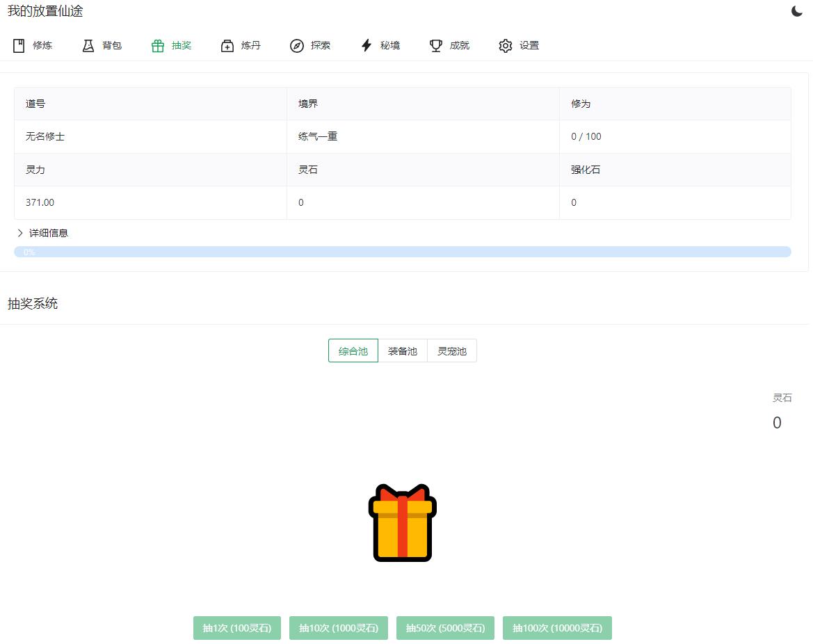The width and height of the screenshot is (813, 644).
Task: Click the cultivation progress bar
Action: (403, 252)
